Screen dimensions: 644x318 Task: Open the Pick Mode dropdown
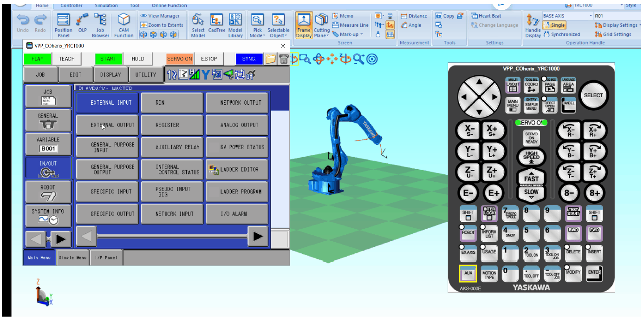point(257,25)
